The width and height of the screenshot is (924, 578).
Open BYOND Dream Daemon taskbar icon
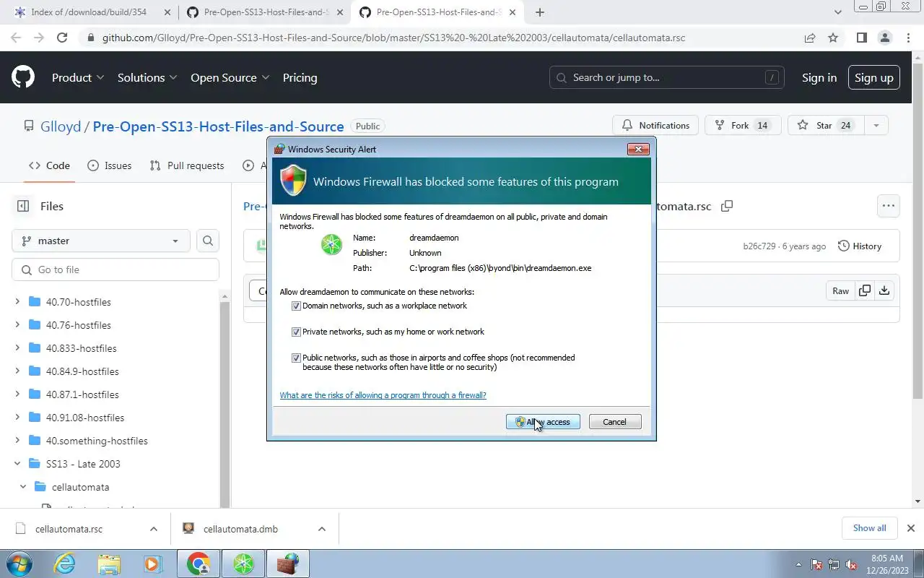coord(243,564)
